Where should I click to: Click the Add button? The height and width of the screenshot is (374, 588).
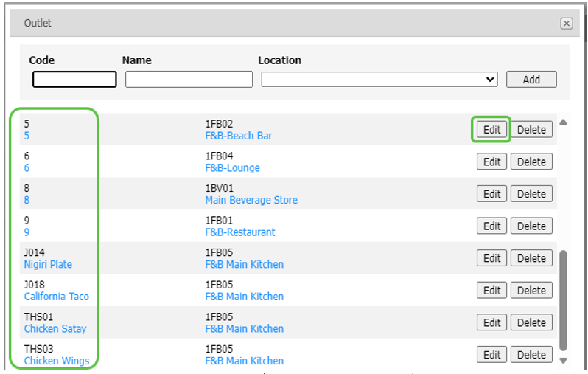click(531, 80)
